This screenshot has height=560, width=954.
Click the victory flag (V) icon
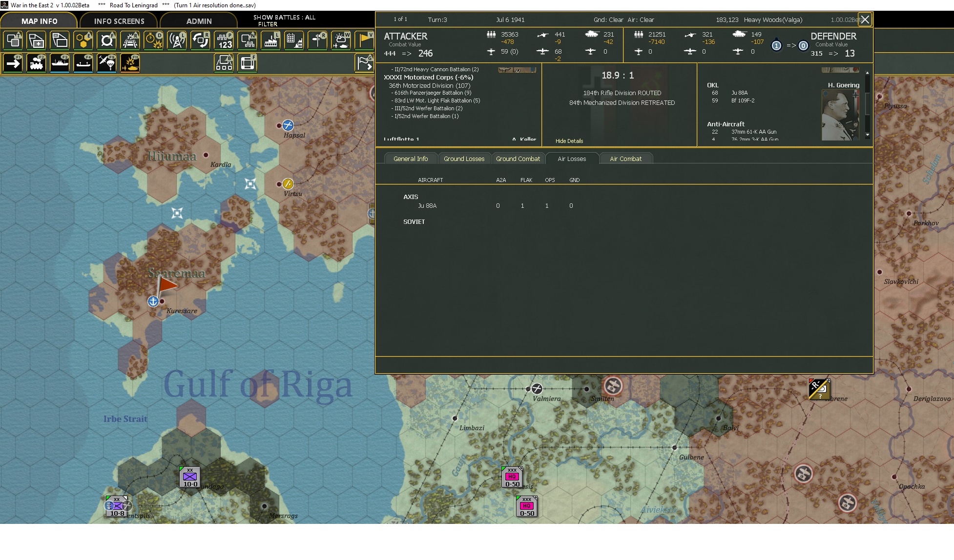[x=364, y=40]
